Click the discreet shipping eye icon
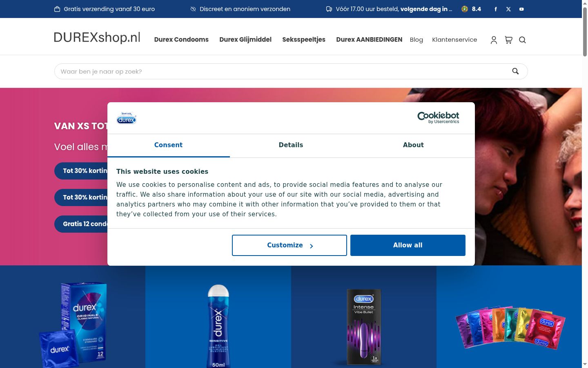This screenshot has width=588, height=368. pyautogui.click(x=193, y=9)
